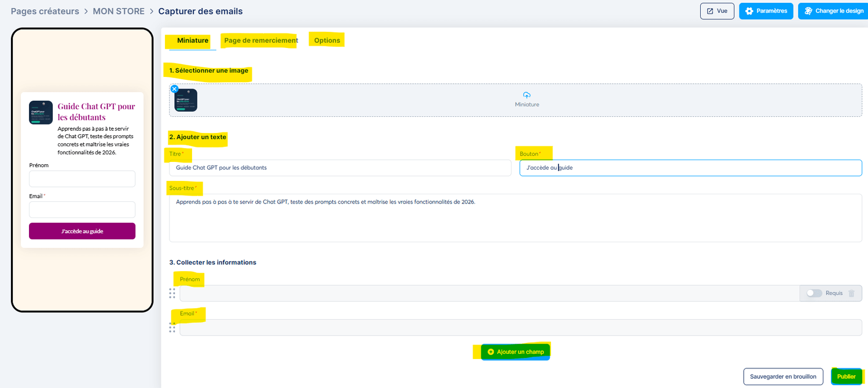Click the Sous-titre text area
Image resolution: width=868 pixels, height=388 pixels.
click(x=516, y=218)
